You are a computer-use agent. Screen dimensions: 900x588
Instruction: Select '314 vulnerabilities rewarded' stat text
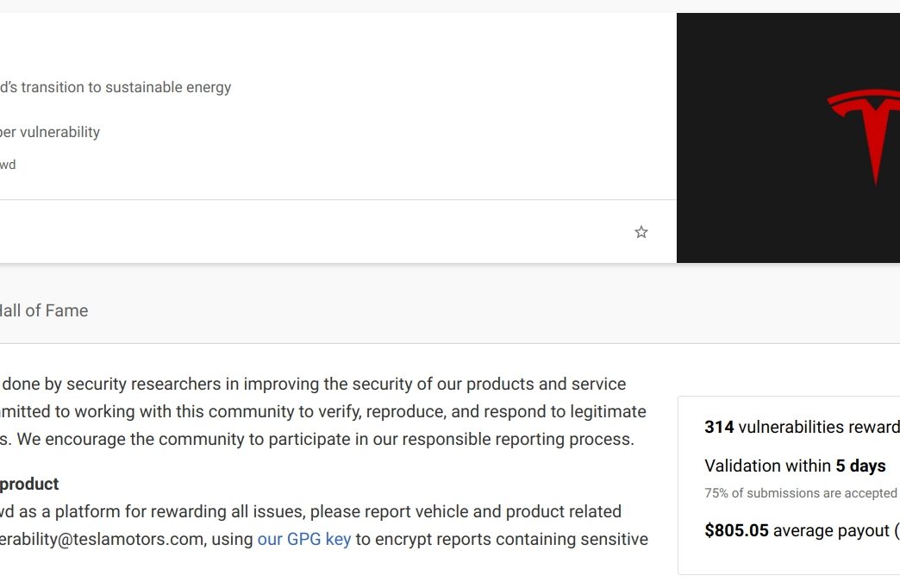(x=802, y=427)
